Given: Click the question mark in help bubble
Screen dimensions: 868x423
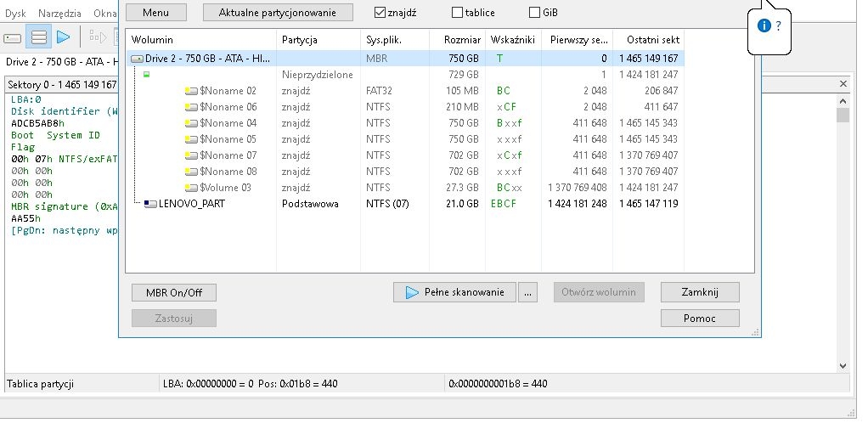Looking at the screenshot, I should click(778, 25).
